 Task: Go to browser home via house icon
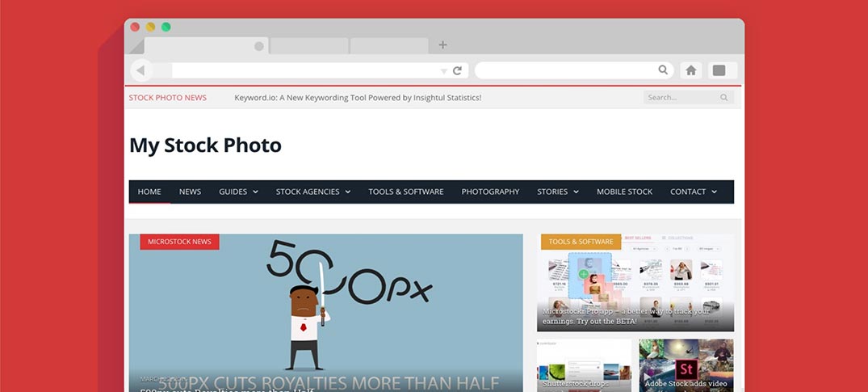[691, 70]
